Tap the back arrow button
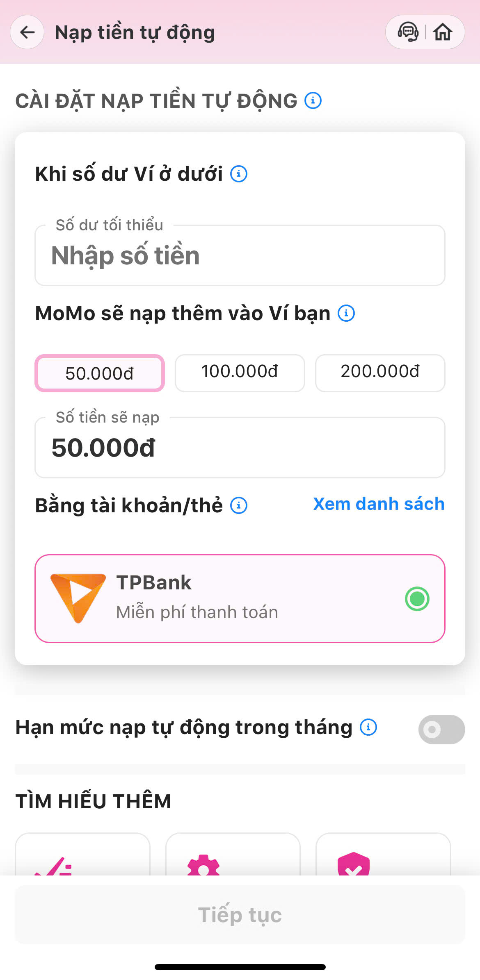 pyautogui.click(x=27, y=32)
